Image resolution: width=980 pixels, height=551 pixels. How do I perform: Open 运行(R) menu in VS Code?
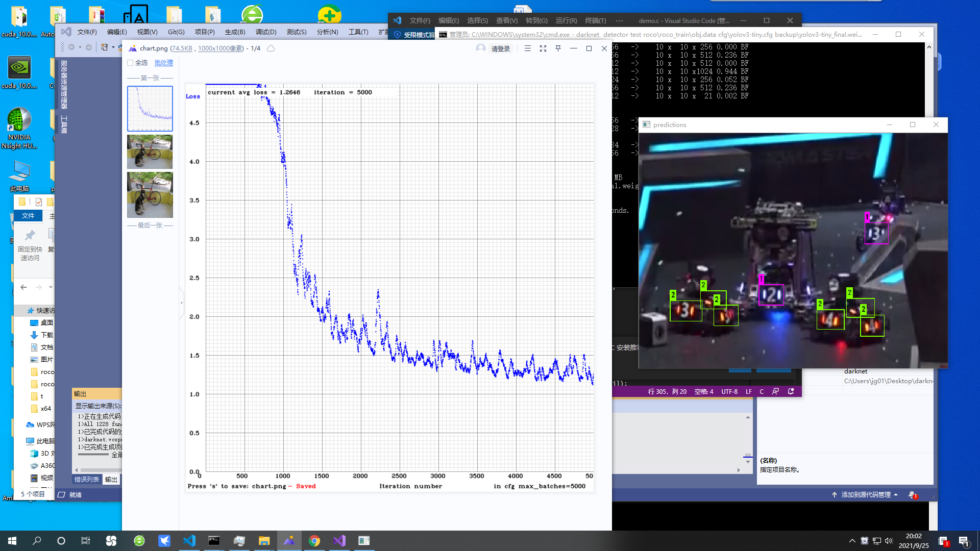566,21
